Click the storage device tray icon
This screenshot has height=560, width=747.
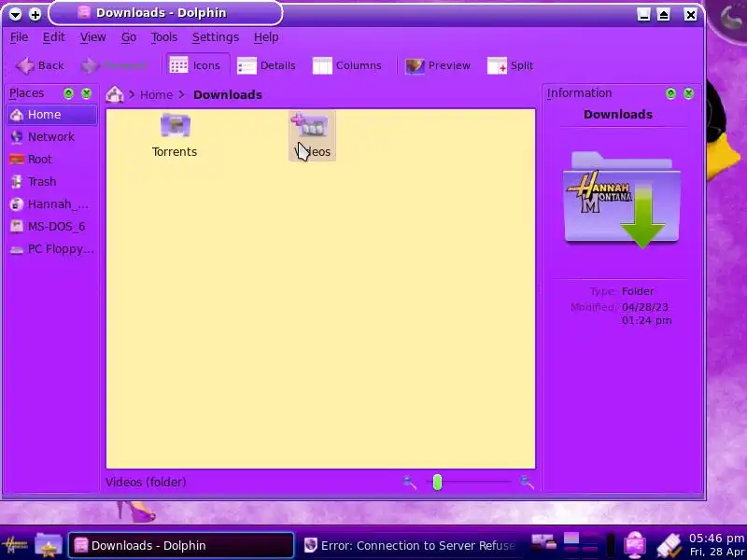[543, 542]
